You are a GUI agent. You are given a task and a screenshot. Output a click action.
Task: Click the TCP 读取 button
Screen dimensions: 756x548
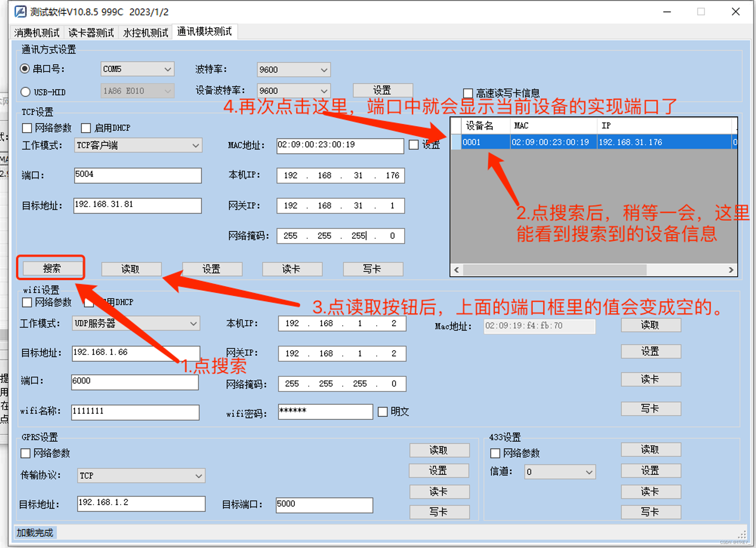(131, 269)
